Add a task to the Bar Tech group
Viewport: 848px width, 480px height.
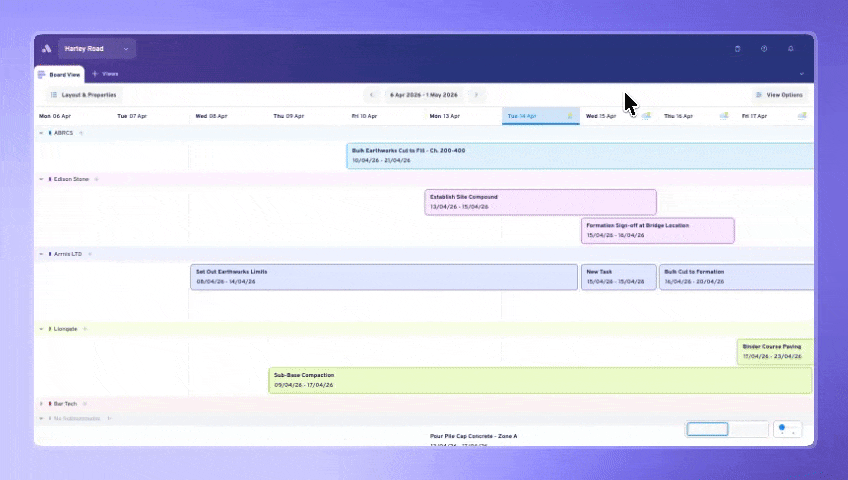tap(84, 404)
